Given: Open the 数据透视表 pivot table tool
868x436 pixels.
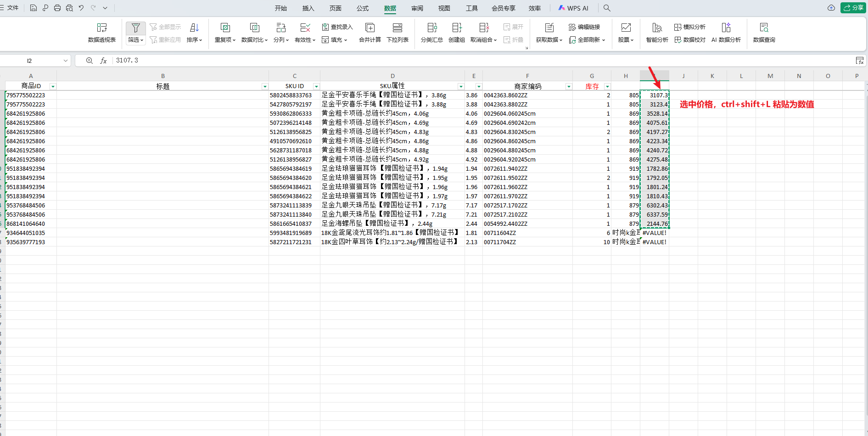Looking at the screenshot, I should pos(101,33).
